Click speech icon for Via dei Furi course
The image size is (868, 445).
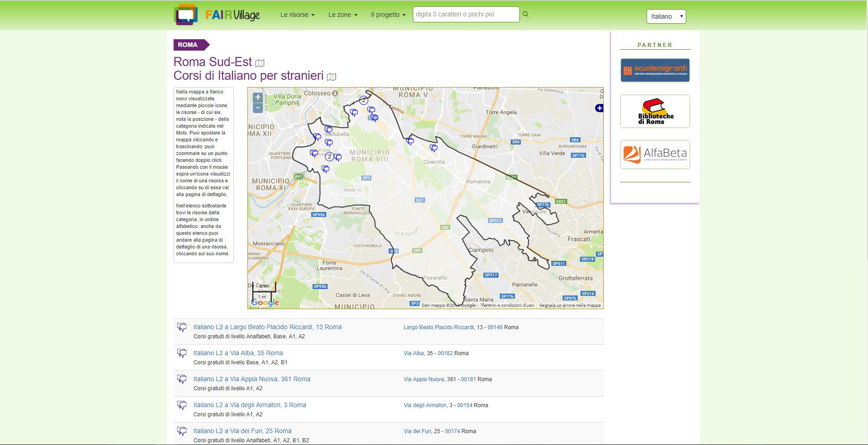pyautogui.click(x=182, y=431)
